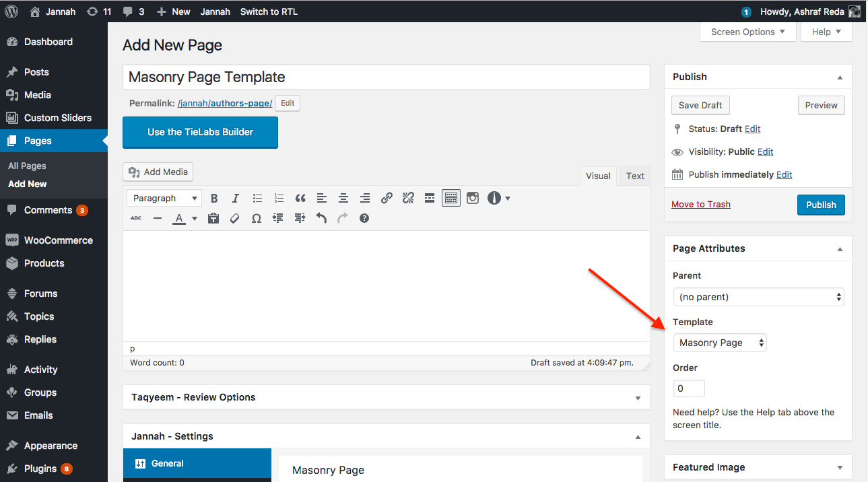Edit the Public visibility setting

point(765,151)
